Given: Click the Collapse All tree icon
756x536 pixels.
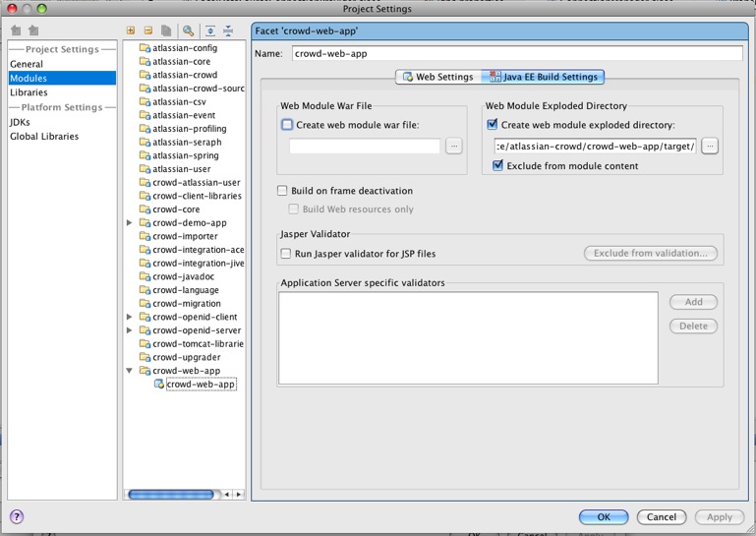Looking at the screenshot, I should pos(228,30).
